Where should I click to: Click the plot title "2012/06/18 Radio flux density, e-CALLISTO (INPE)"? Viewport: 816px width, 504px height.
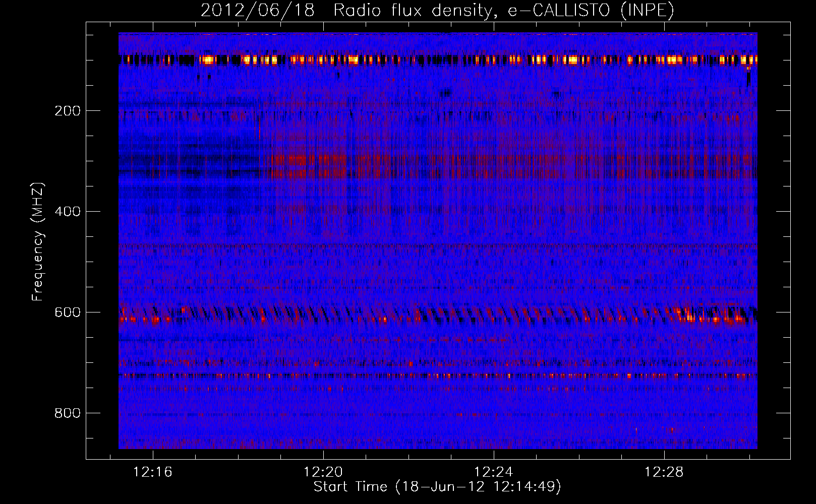pos(437,10)
